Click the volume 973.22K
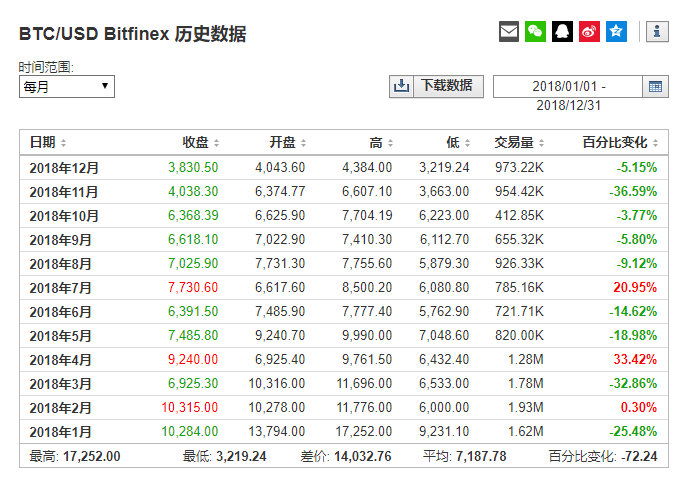 pyautogui.click(x=519, y=167)
